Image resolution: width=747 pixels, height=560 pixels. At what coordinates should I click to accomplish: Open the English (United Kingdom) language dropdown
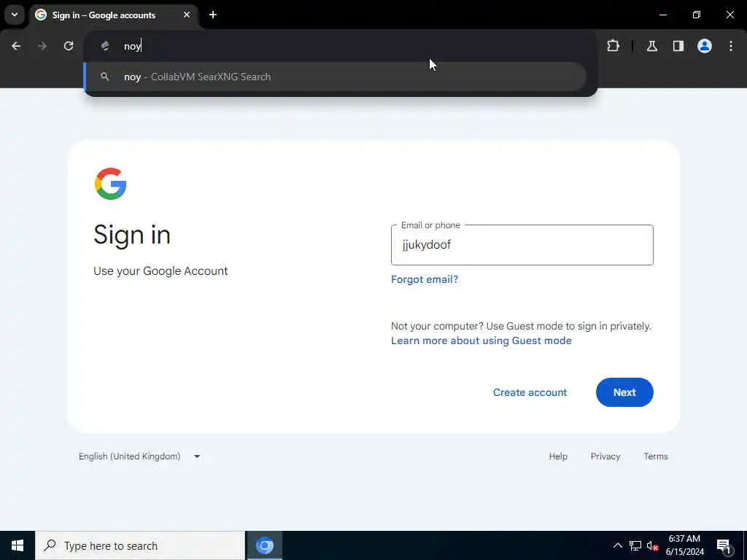(139, 456)
